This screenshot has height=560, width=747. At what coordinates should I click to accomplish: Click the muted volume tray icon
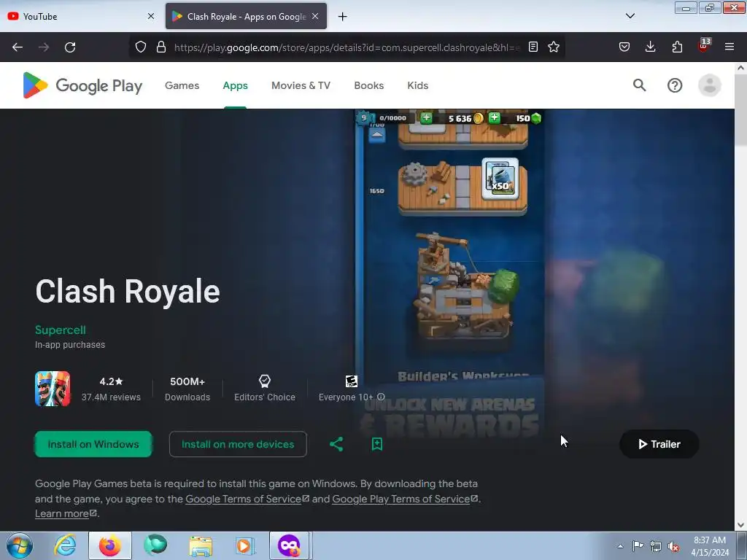pos(673,546)
